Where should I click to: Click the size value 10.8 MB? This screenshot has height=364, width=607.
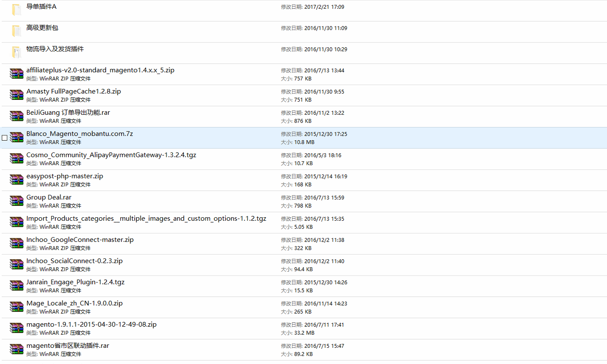click(304, 142)
